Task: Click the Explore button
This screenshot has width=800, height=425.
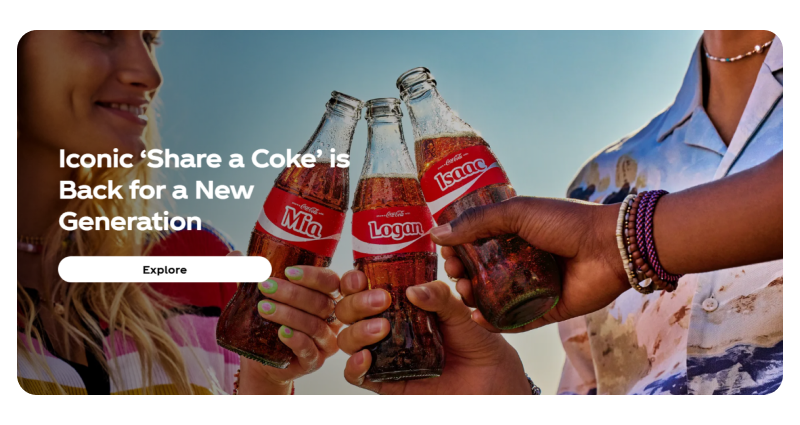Action: [164, 269]
